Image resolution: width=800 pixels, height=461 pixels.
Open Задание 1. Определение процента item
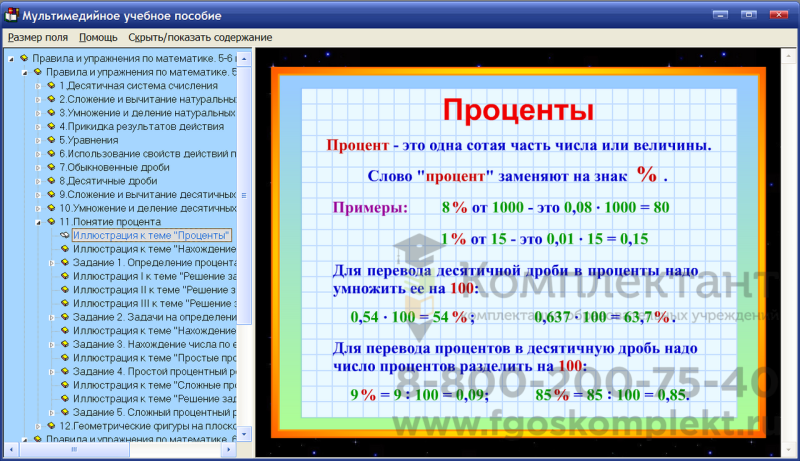155,263
